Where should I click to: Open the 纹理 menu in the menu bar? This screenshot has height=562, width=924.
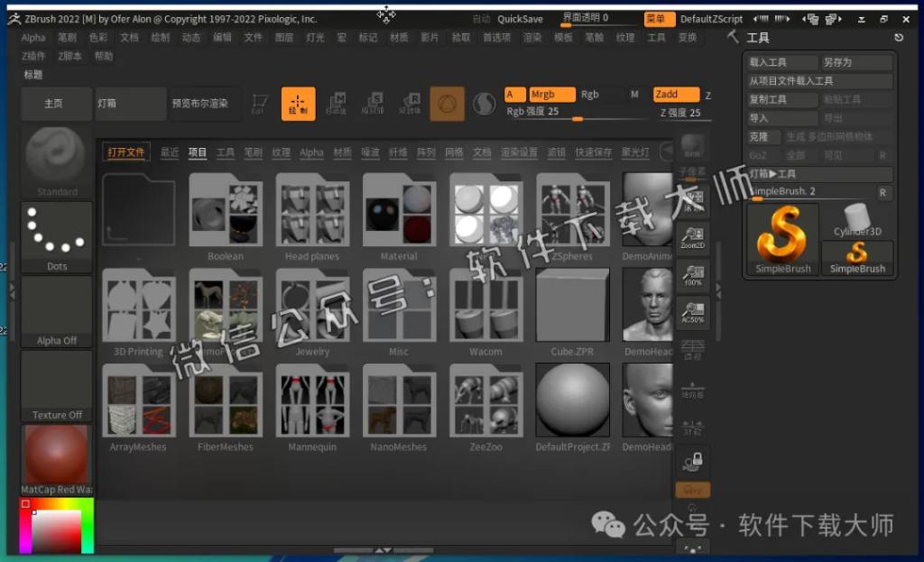click(625, 38)
